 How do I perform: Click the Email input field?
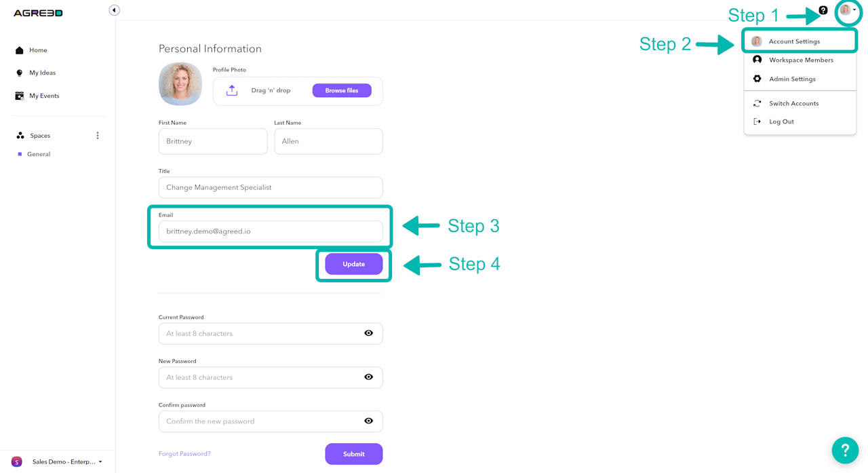coord(271,231)
